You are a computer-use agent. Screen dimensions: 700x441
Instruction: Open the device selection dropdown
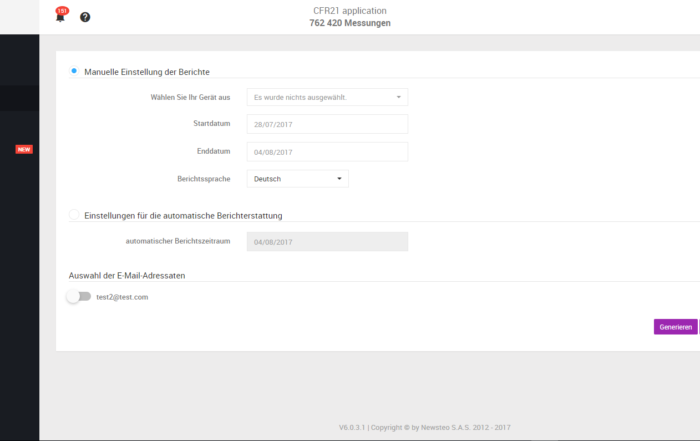327,97
